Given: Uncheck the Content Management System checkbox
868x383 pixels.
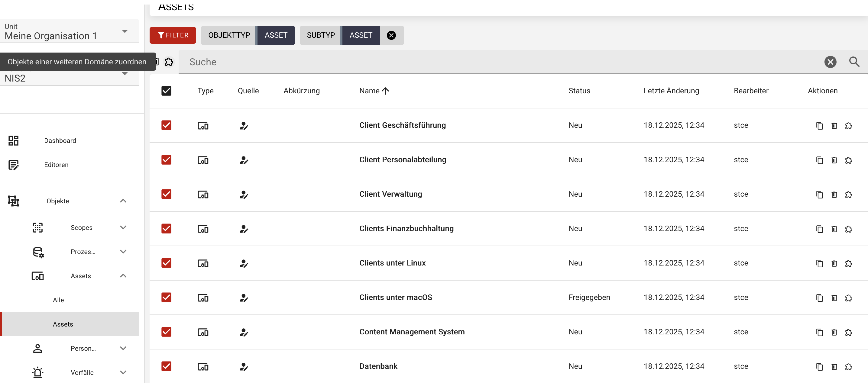Looking at the screenshot, I should [166, 332].
